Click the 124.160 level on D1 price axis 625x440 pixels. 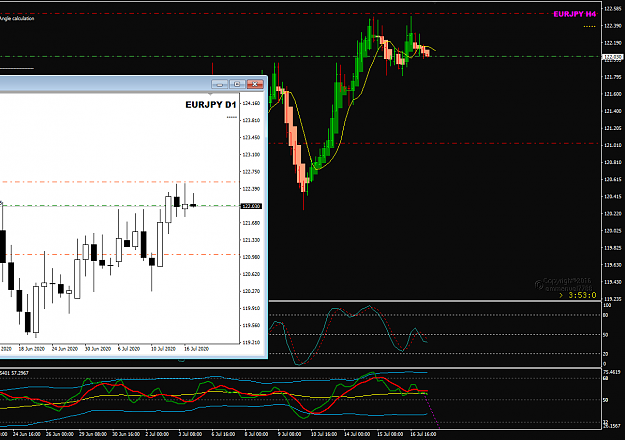(252, 103)
